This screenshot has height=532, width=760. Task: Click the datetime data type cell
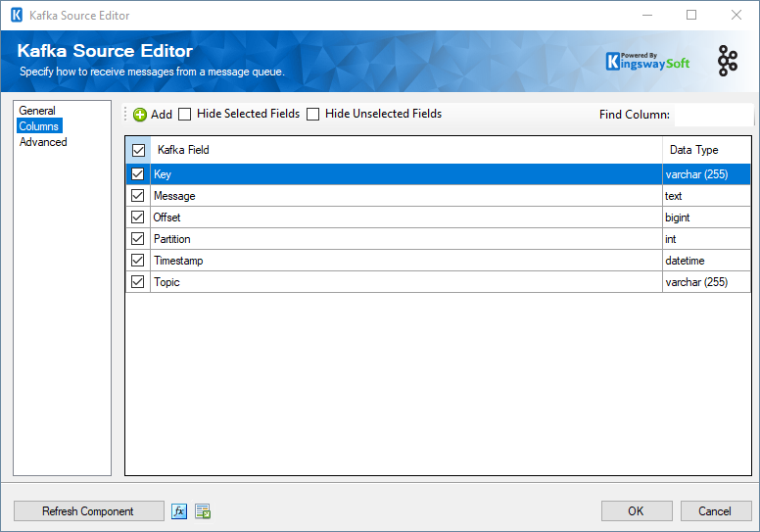pyautogui.click(x=706, y=261)
